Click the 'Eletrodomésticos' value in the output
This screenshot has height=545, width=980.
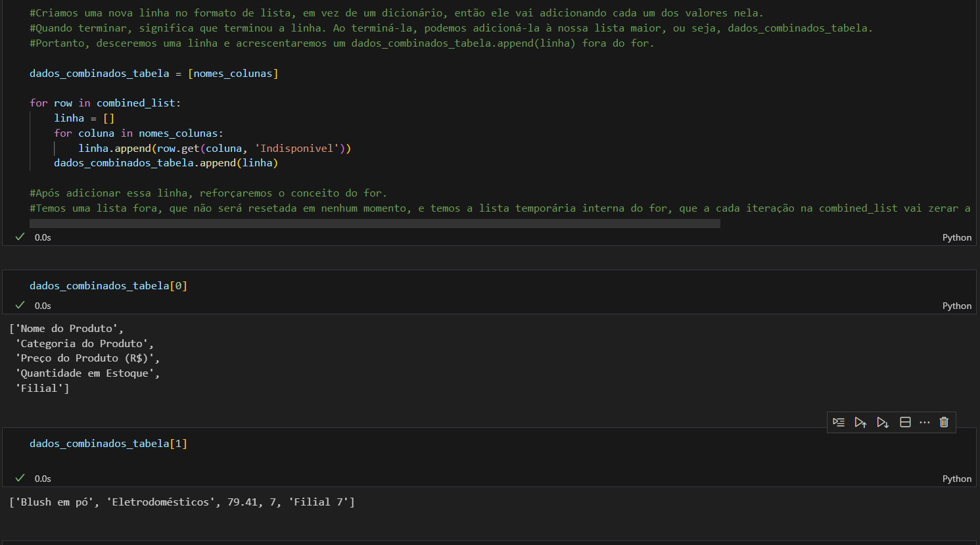tap(161, 502)
